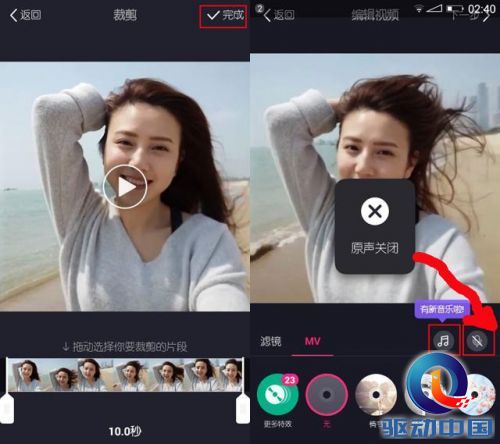Play the video preview in crop screen
Viewport: 500px width, 444px height.
click(125, 187)
